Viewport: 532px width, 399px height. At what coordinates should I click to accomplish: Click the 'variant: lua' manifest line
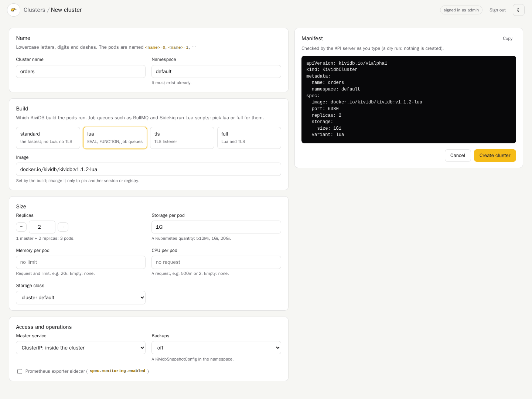328,134
